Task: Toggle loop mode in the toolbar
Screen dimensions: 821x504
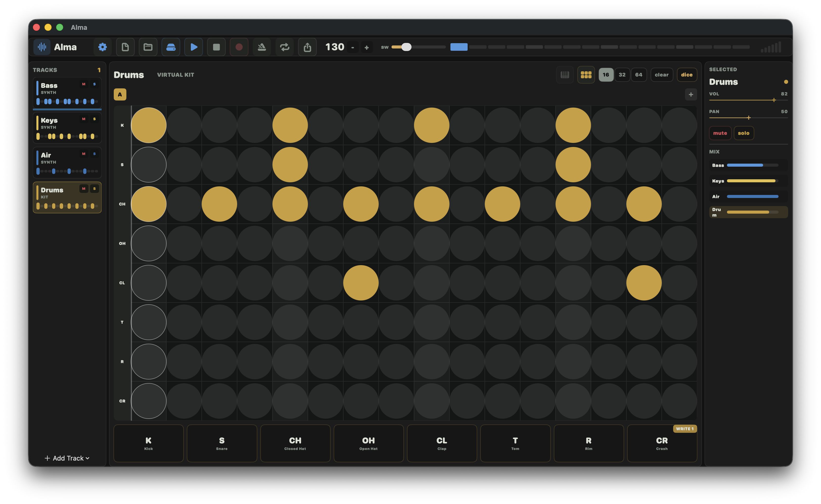Action: (x=285, y=47)
